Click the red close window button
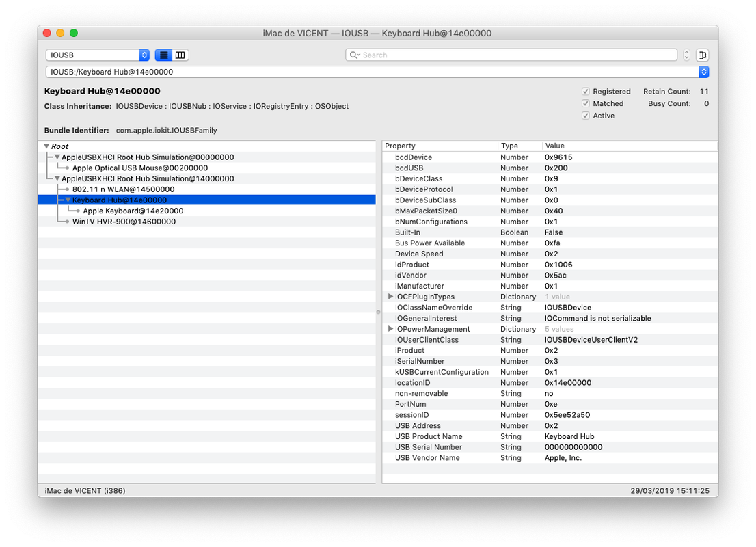Screen dimensions: 756x547 click(x=46, y=33)
